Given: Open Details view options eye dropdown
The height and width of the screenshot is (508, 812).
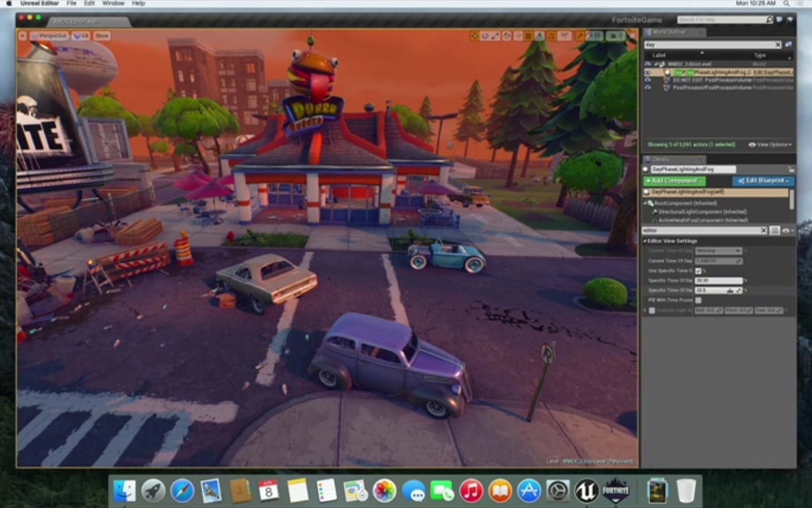Looking at the screenshot, I should point(788,231).
